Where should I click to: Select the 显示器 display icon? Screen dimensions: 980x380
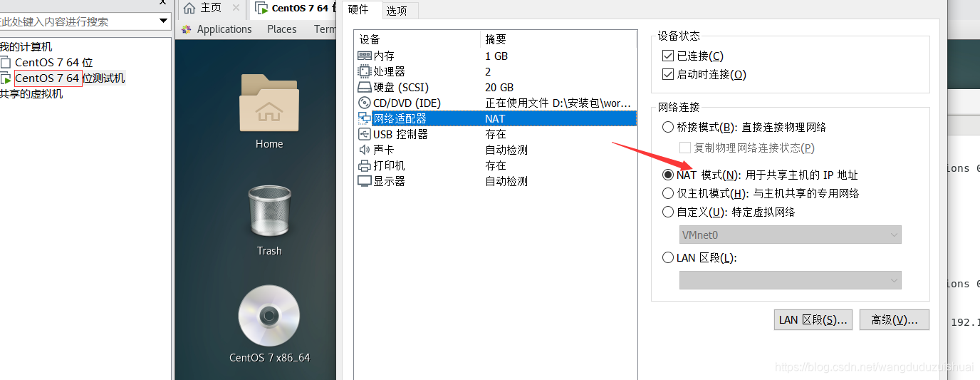point(364,181)
